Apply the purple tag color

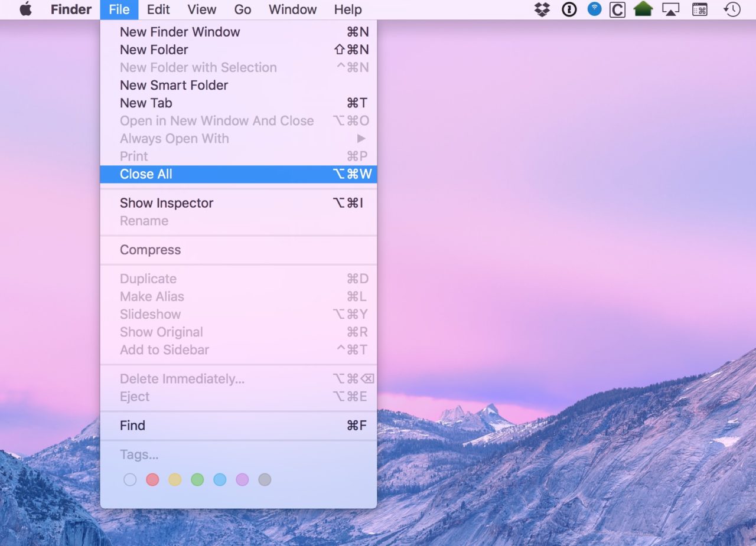click(242, 480)
